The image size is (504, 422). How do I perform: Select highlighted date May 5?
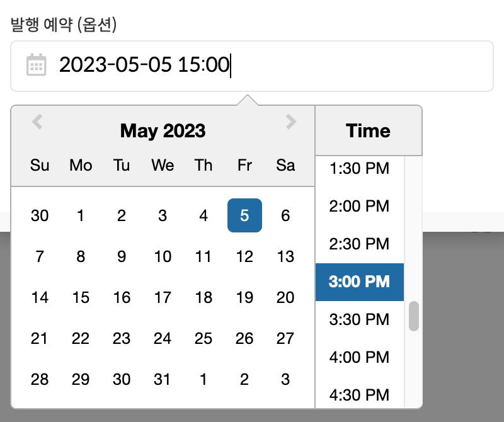click(244, 215)
